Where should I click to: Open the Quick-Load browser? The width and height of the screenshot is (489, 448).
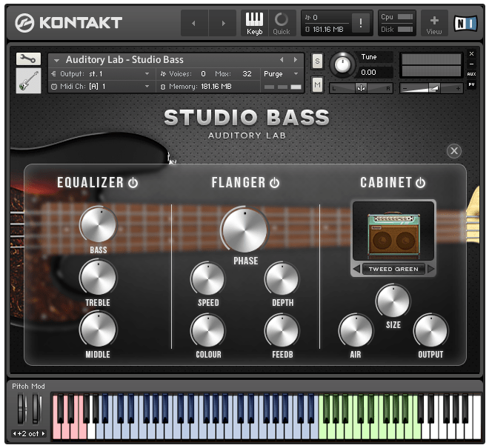[282, 23]
